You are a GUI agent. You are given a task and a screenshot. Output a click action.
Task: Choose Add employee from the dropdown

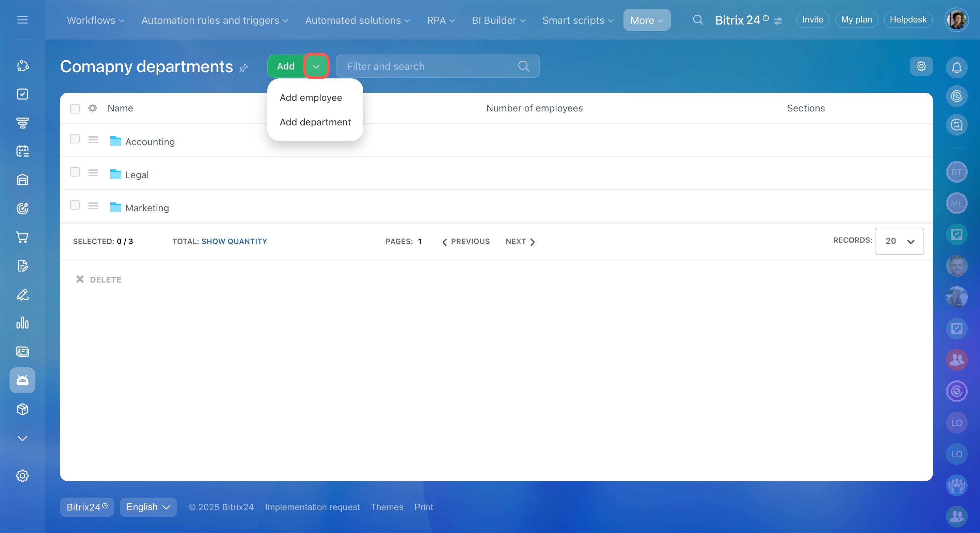[311, 97]
